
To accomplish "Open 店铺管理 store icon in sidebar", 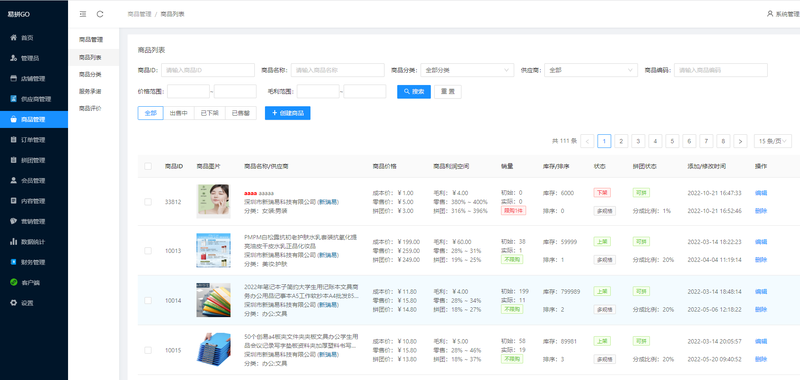I will click(13, 79).
